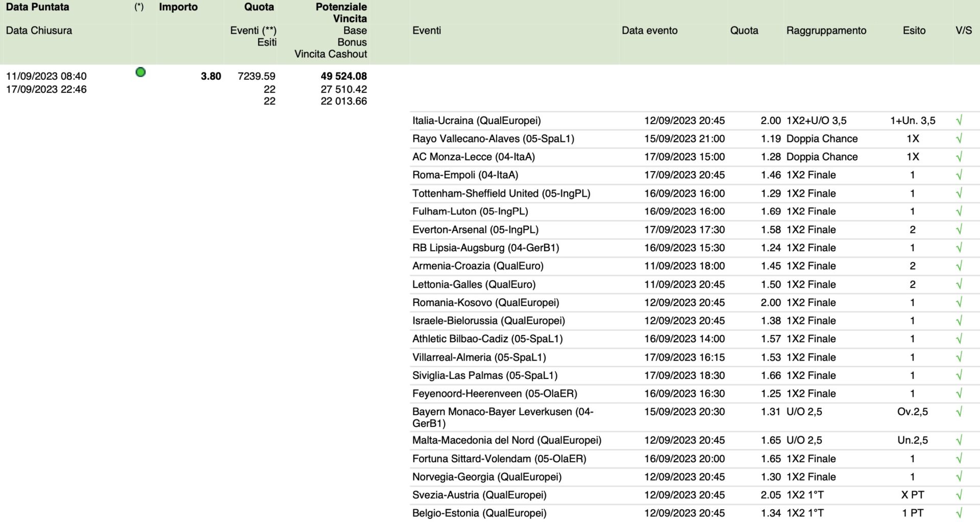Click the check mark for Roma-Empoli row
This screenshot has width=980, height=522.
click(959, 175)
